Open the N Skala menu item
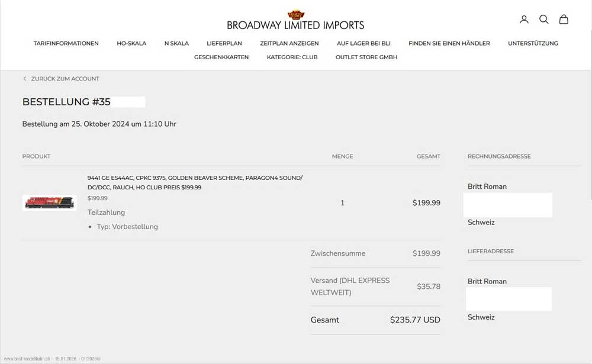 click(x=176, y=43)
